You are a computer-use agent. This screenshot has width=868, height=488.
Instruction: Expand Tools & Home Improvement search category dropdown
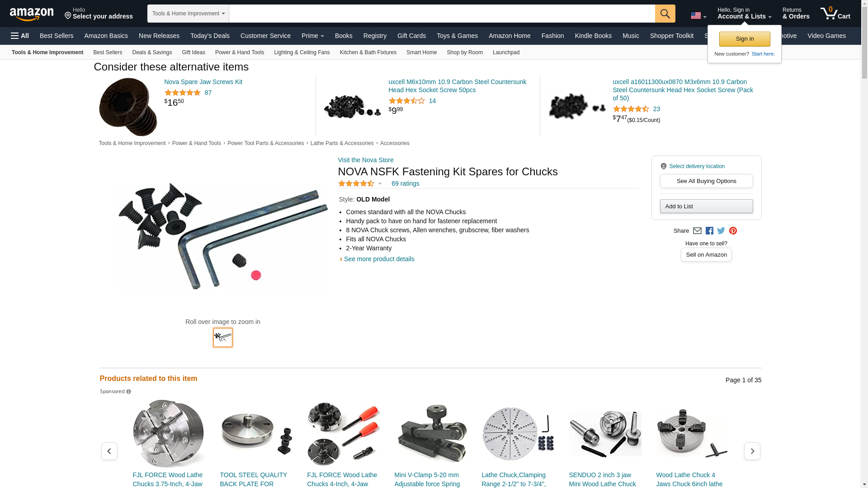[188, 14]
